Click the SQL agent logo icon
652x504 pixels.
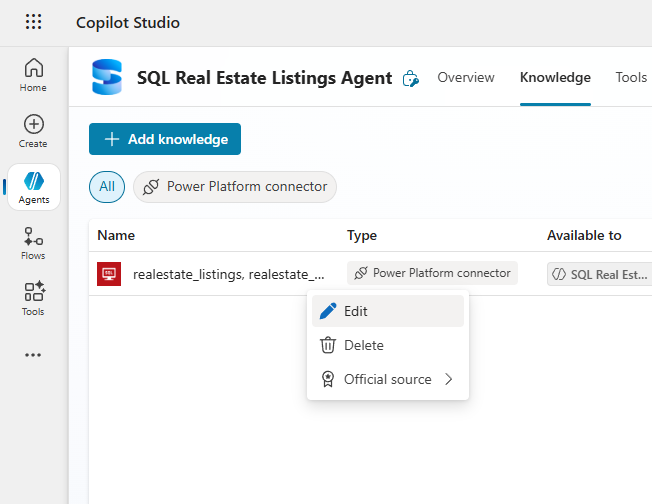click(107, 77)
